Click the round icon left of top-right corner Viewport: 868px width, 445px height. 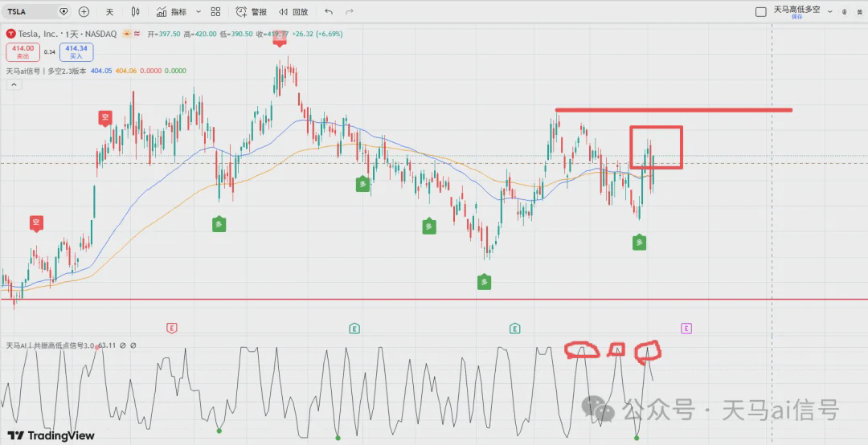[x=845, y=11]
